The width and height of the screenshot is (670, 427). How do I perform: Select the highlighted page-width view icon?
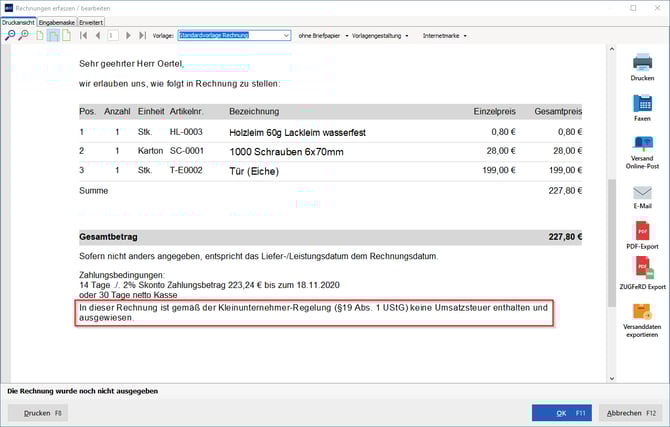coord(53,35)
